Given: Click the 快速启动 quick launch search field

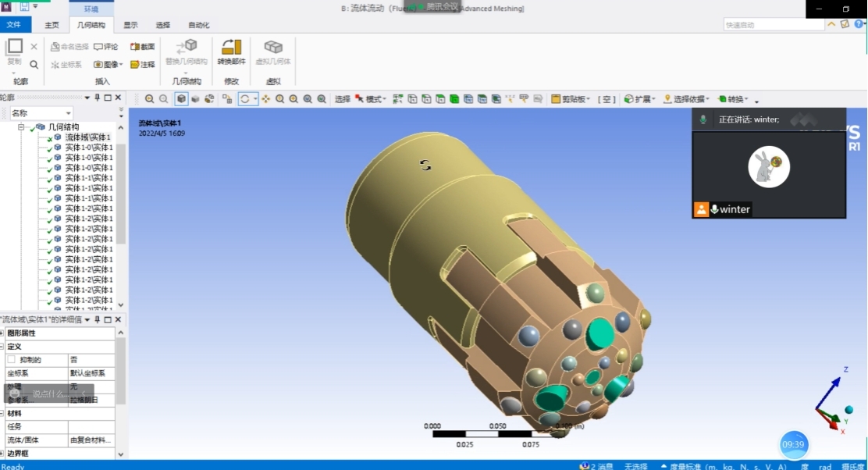Looking at the screenshot, I should [x=773, y=25].
